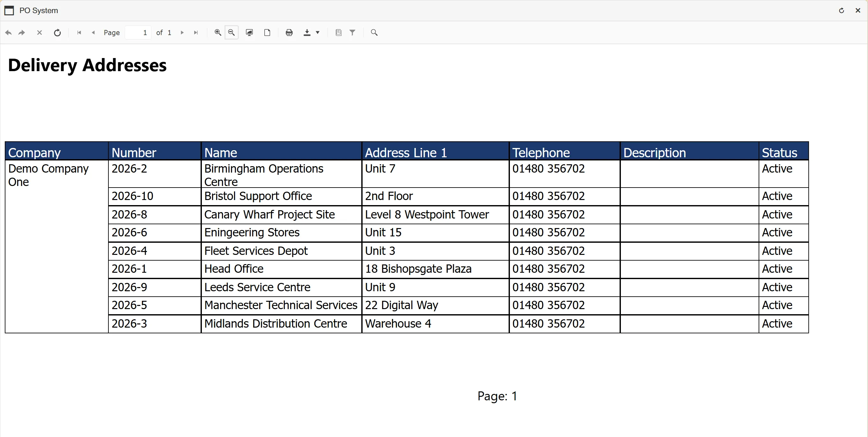The image size is (868, 437).
Task: Print the Delivery Addresses report
Action: (x=289, y=33)
